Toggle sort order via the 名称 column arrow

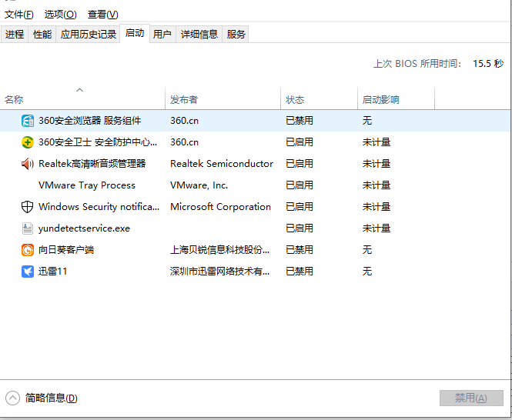coord(79,90)
